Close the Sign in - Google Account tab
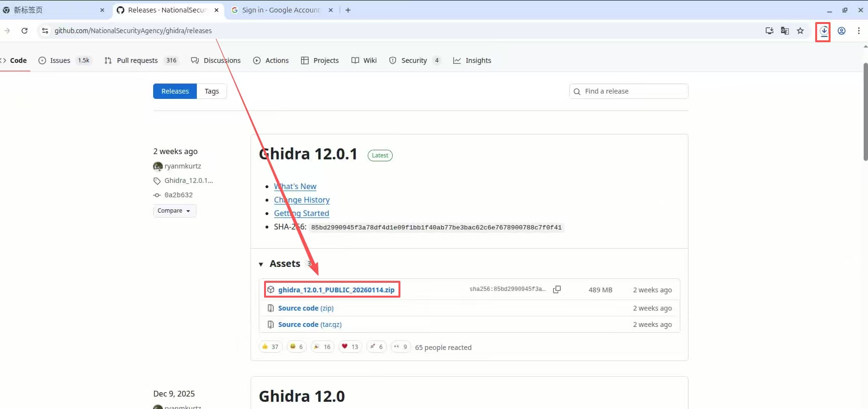The width and height of the screenshot is (868, 409). 331,10
